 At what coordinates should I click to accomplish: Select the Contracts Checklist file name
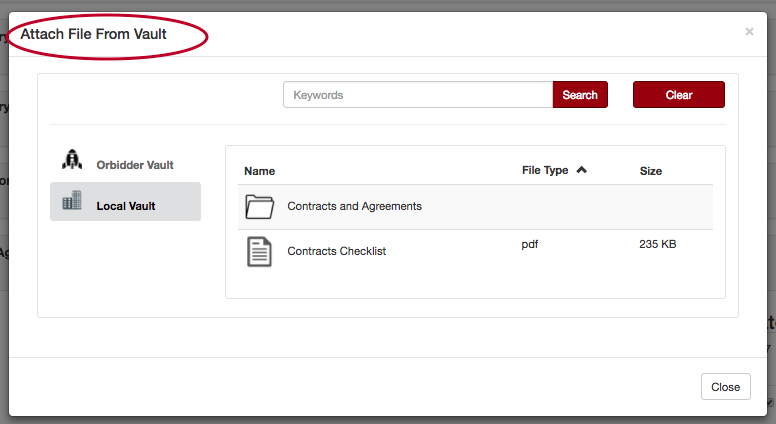[x=337, y=251]
